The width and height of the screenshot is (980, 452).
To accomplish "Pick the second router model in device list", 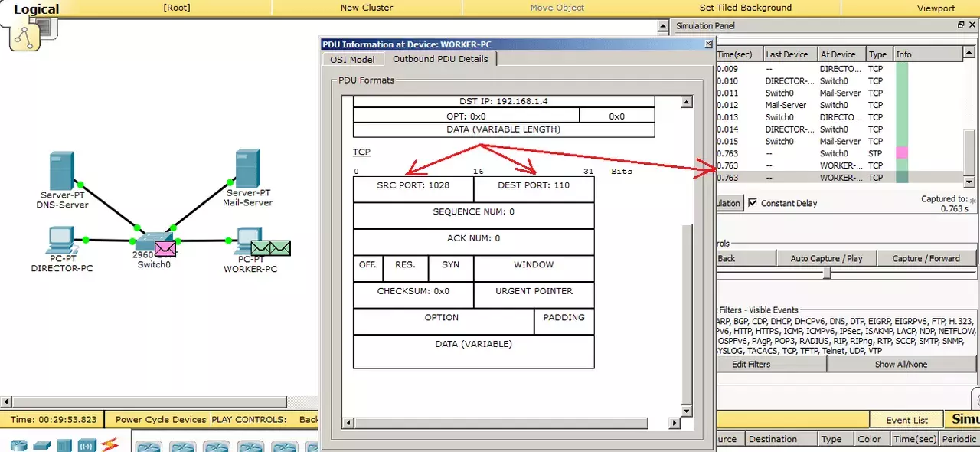I will point(183,446).
